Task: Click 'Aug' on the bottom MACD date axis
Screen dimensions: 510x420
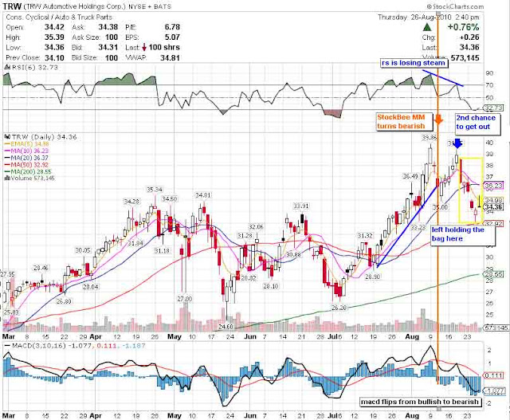Action: tap(412, 416)
